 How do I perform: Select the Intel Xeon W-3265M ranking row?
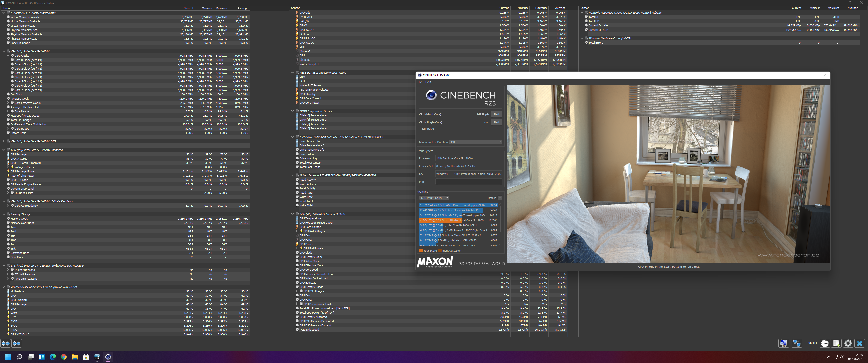click(458, 210)
